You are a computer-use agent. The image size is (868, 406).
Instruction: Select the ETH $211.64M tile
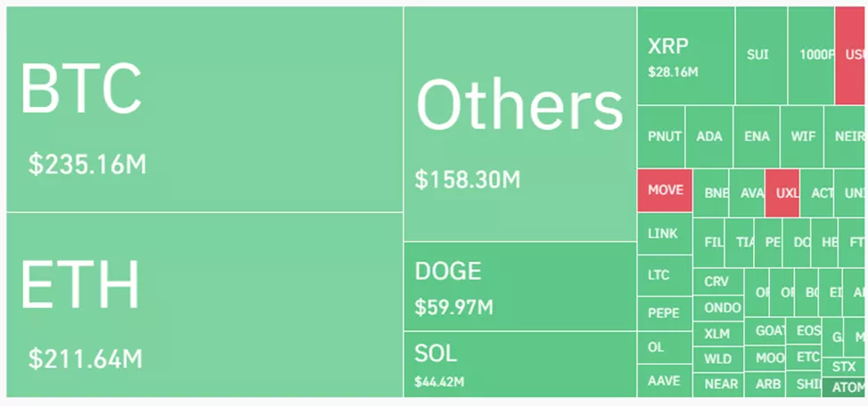tap(205, 304)
